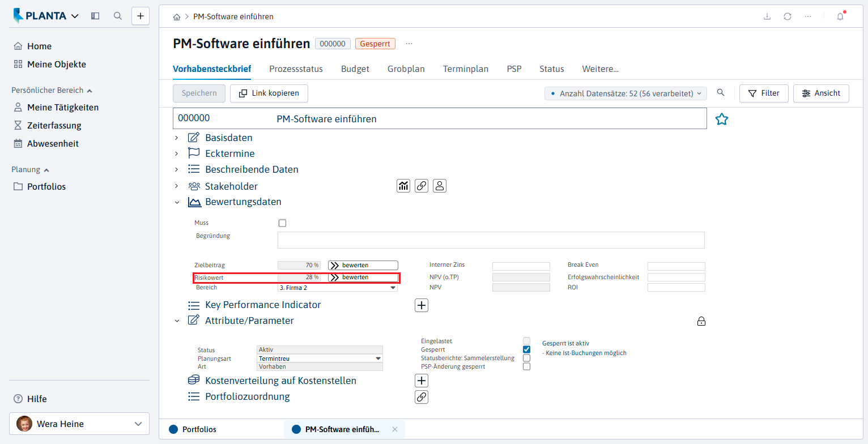
Task: Enable the Muss checkbox
Action: tap(282, 223)
